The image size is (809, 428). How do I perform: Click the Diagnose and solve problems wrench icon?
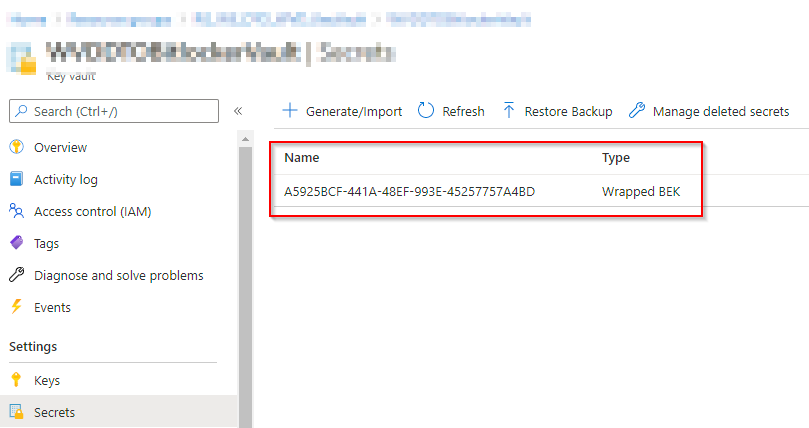(16, 275)
